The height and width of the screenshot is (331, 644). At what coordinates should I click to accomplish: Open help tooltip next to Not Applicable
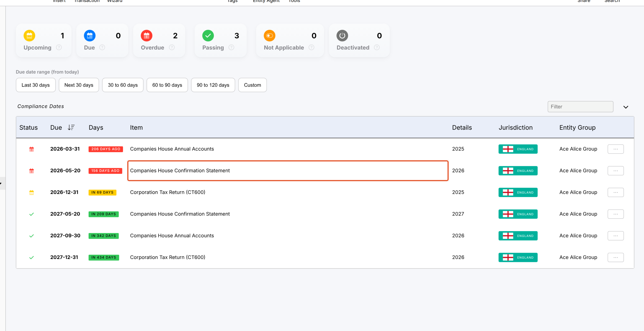(x=311, y=47)
